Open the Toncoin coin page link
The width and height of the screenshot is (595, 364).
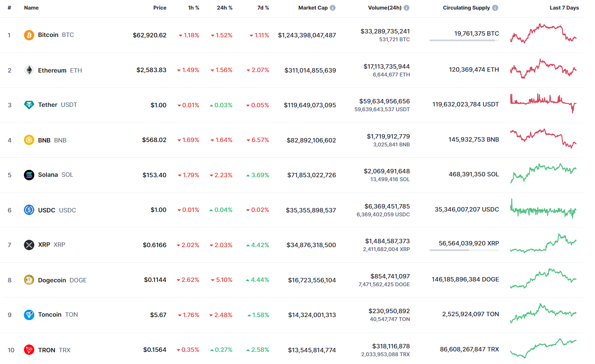tap(50, 314)
